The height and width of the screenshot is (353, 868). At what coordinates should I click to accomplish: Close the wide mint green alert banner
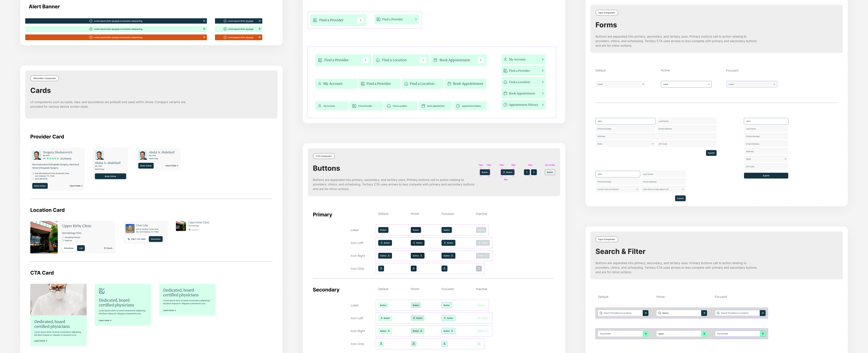coord(204,29)
